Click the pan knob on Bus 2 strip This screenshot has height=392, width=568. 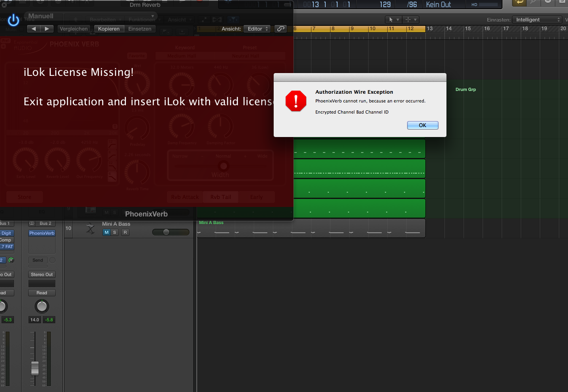(x=42, y=306)
